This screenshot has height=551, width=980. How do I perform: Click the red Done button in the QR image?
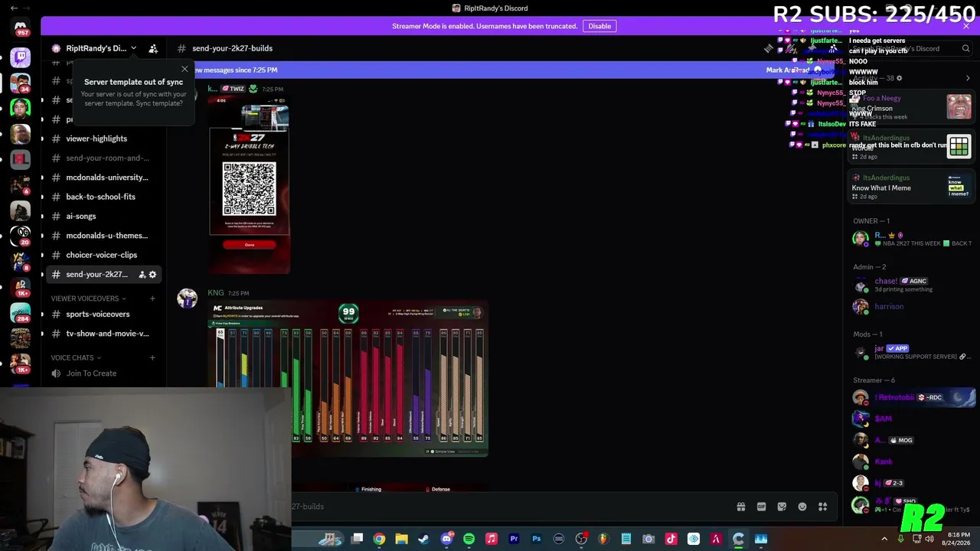coord(250,245)
